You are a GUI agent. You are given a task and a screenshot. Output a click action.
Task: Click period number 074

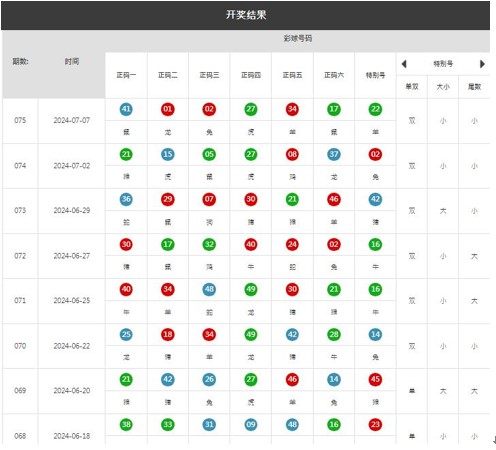[20, 166]
